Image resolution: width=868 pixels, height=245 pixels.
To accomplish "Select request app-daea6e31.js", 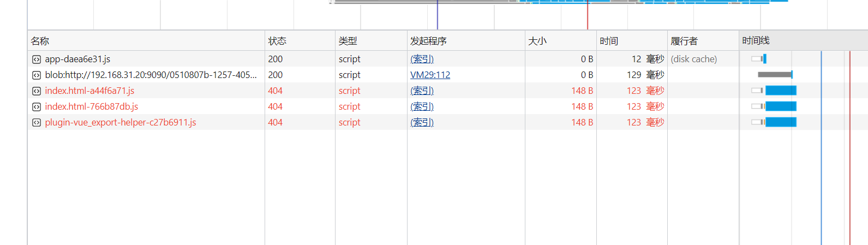I will click(x=77, y=59).
